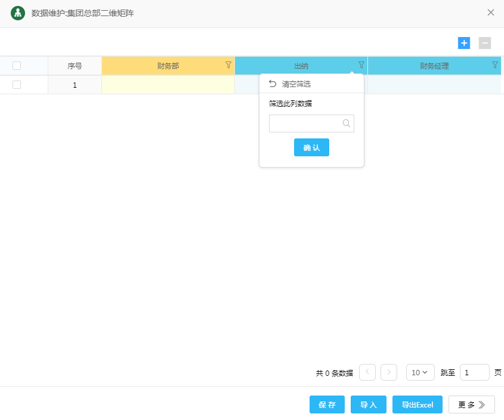This screenshot has height=420, width=504.
Task: Click the 保存 button
Action: [327, 404]
